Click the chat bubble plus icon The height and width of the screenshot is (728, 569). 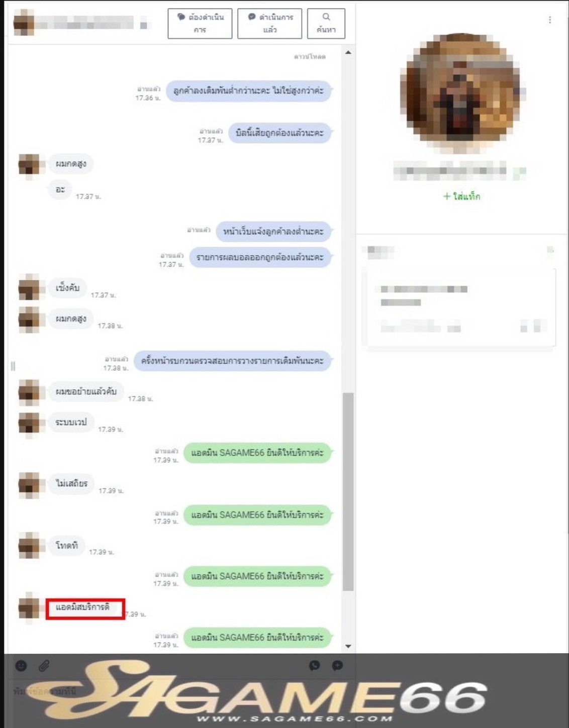tap(338, 665)
